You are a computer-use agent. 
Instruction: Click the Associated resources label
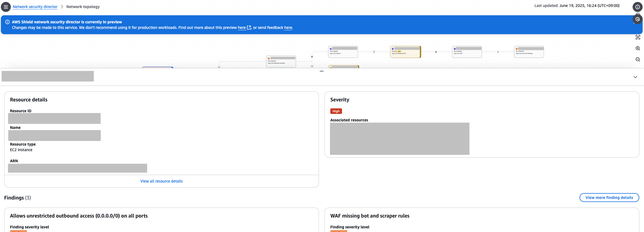click(349, 120)
